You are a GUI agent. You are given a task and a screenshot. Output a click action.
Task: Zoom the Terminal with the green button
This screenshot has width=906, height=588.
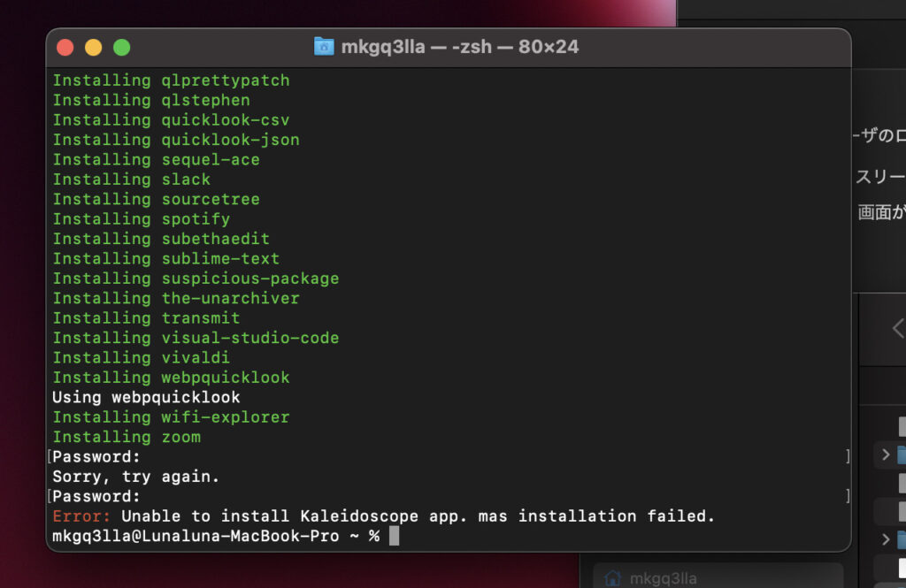(x=122, y=48)
